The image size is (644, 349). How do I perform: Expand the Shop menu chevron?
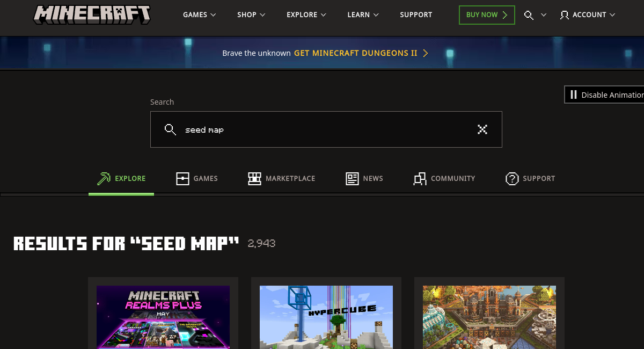262,15
